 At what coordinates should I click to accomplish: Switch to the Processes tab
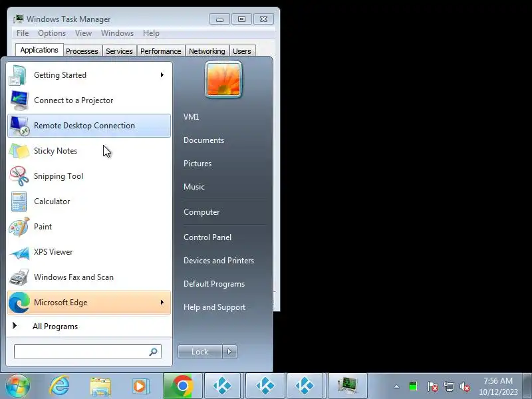point(82,51)
